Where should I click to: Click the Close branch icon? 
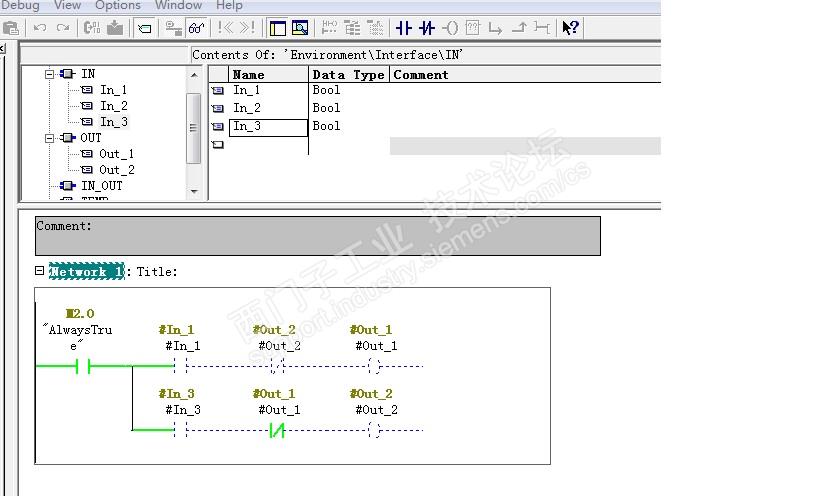tap(519, 28)
